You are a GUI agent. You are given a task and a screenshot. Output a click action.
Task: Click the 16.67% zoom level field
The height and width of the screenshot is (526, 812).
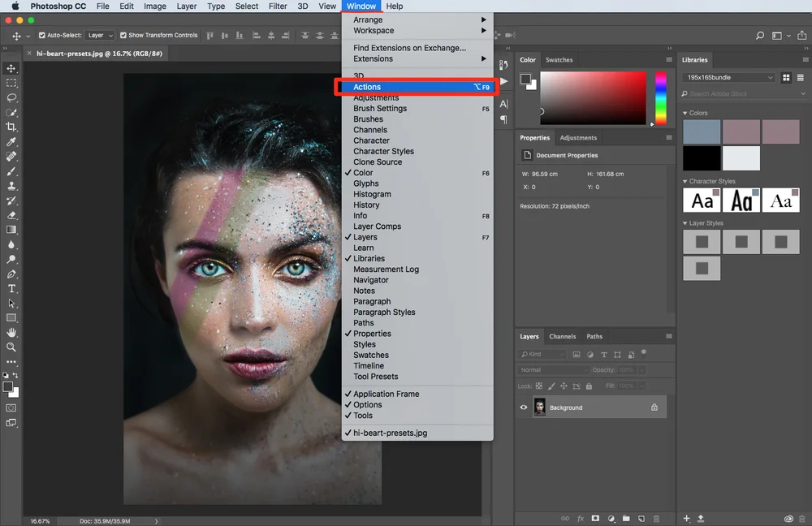coord(40,521)
